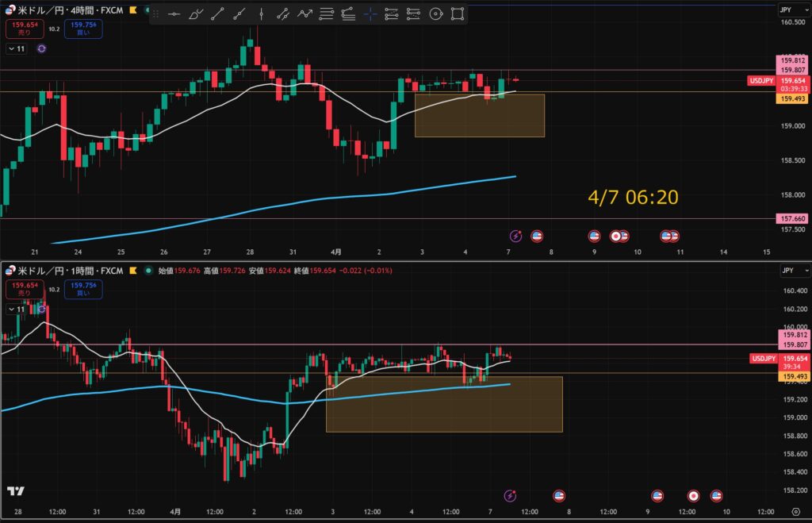Viewport: 812px width, 523px height.
Task: Select the horizontal line drawing tool in toolbar
Action: click(x=174, y=13)
